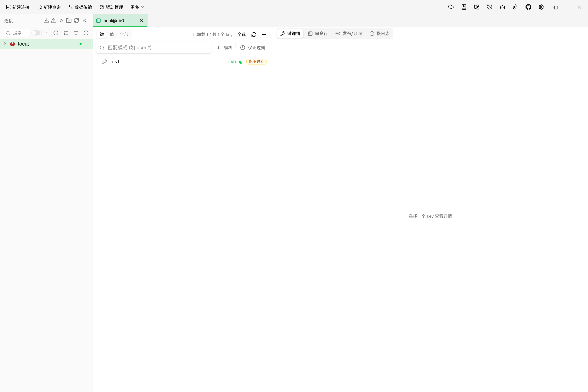
Task: Minimize the application window
Action: [567, 7]
